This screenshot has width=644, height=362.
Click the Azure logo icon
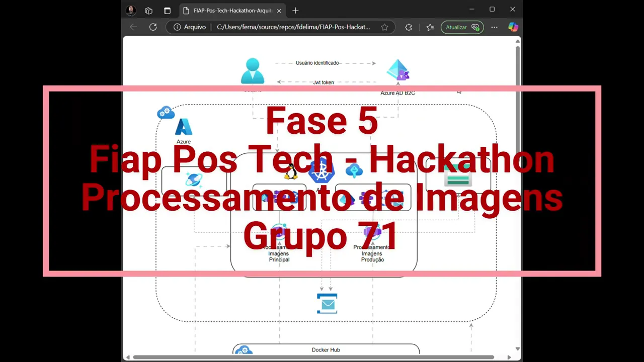click(184, 127)
